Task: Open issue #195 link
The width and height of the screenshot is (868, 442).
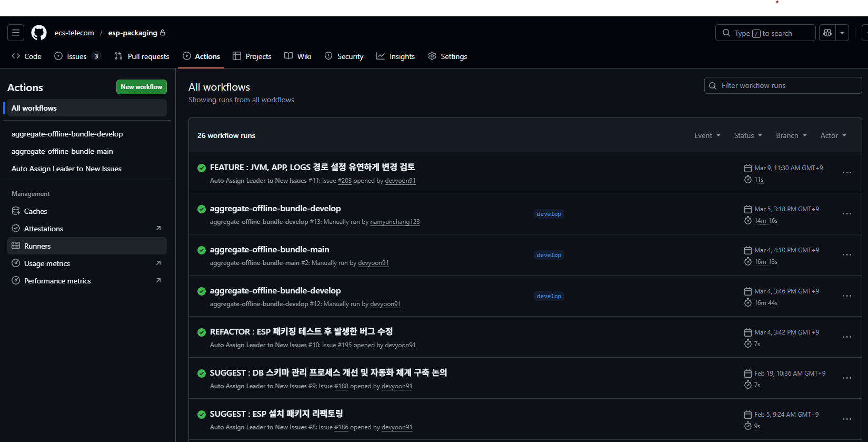Action: point(345,345)
